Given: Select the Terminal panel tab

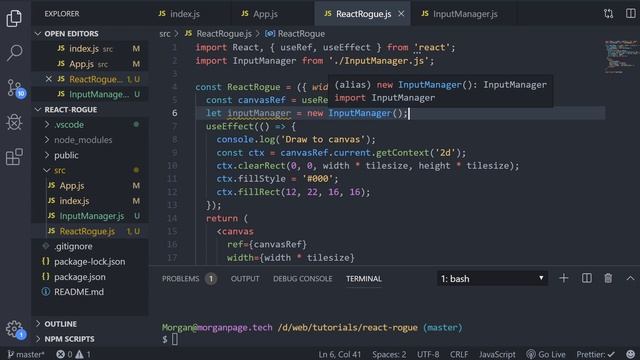Looking at the screenshot, I should pyautogui.click(x=364, y=279).
